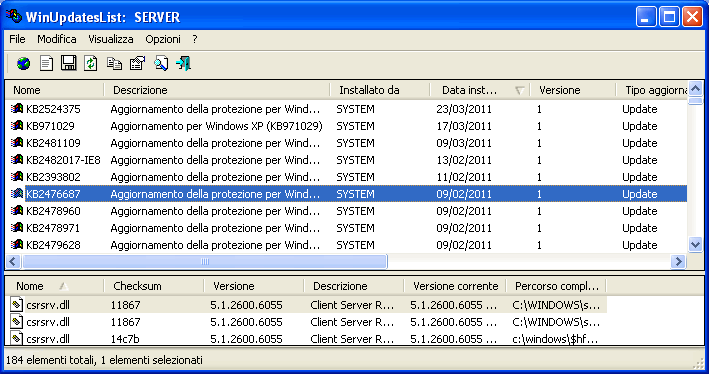This screenshot has width=709, height=374.
Task: Sort by the Data inst... column header
Action: coord(480,90)
